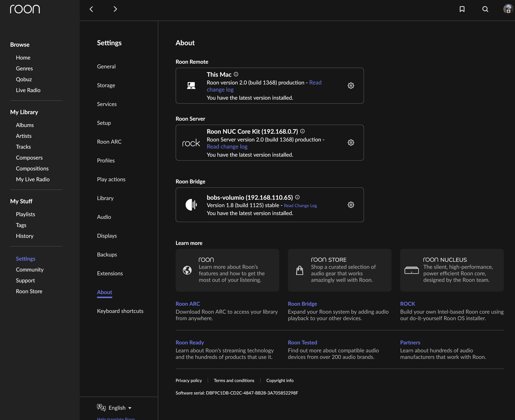Open Library settings tab
Image resolution: width=515 pixels, height=420 pixels.
105,198
